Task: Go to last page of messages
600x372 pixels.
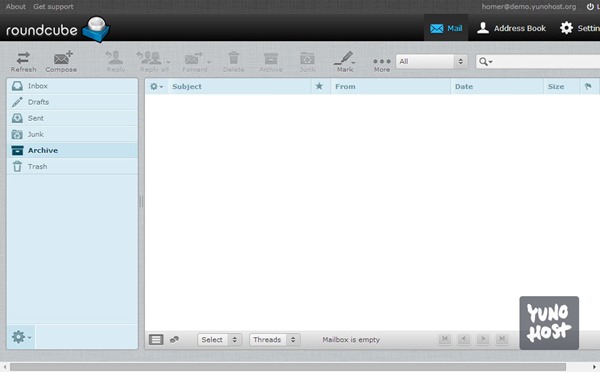Action: tap(502, 339)
